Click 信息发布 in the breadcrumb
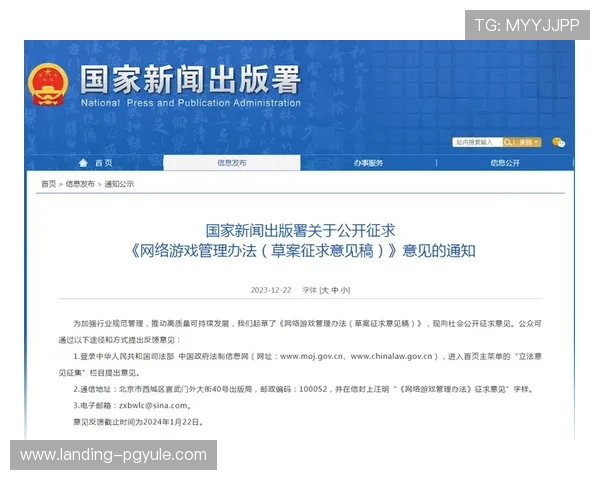Screen dimensions: 600x480 80,184
